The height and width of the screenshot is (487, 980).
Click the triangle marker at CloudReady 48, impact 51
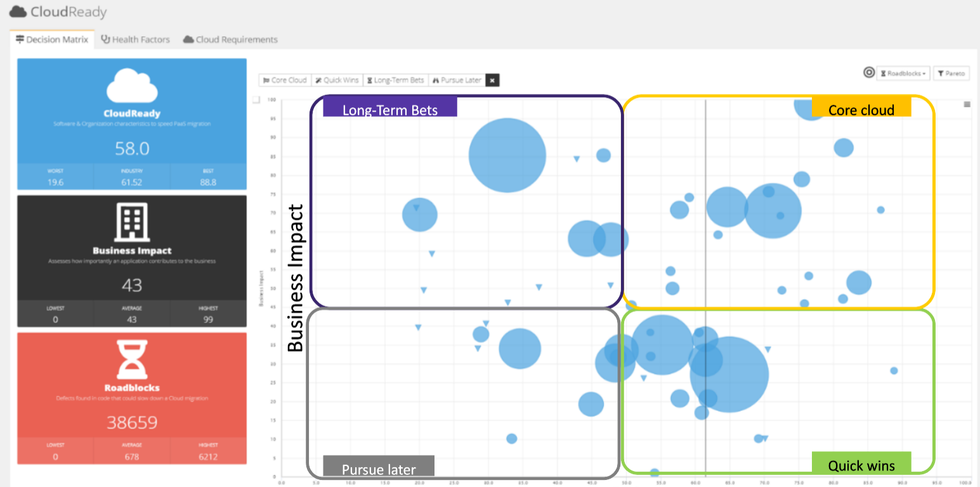pyautogui.click(x=611, y=285)
